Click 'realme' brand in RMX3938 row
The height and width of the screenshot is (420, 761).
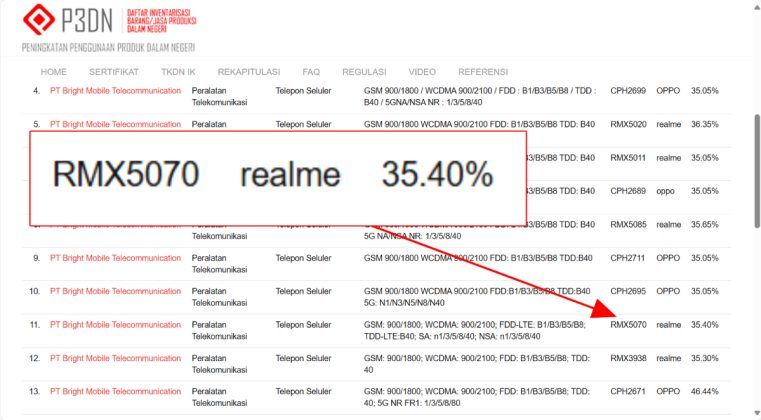click(x=669, y=358)
